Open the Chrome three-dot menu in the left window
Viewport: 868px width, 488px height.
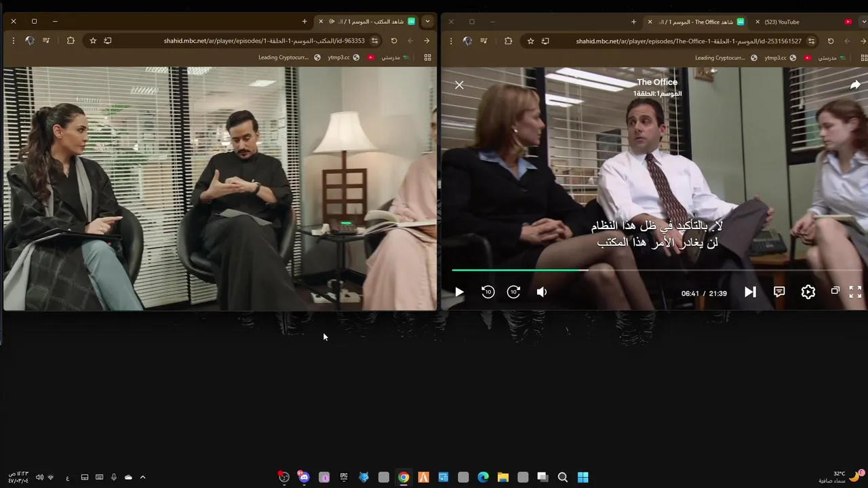tap(14, 41)
